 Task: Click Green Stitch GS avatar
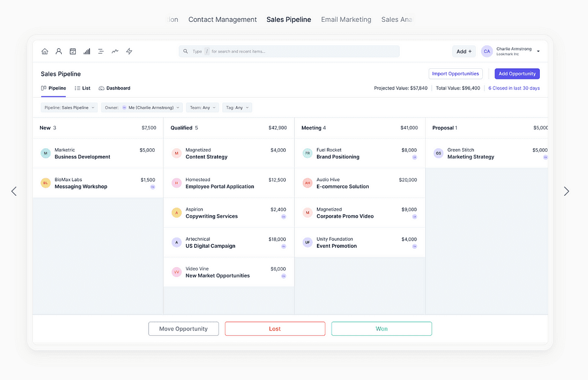point(438,153)
